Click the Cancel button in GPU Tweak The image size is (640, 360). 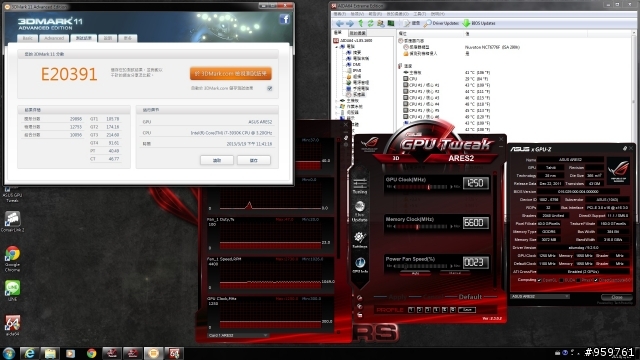pos(433,297)
